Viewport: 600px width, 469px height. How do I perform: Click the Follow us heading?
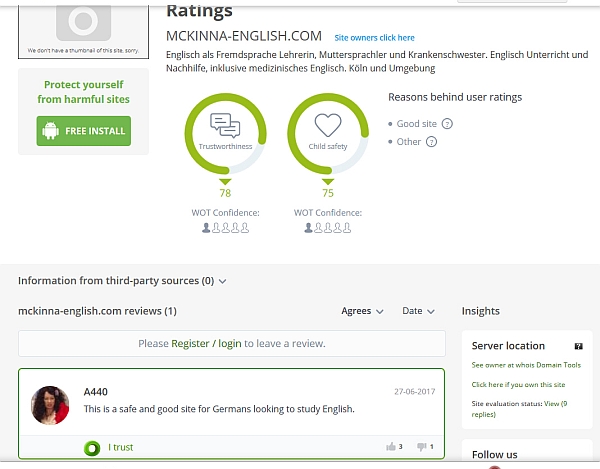pyautogui.click(x=494, y=454)
